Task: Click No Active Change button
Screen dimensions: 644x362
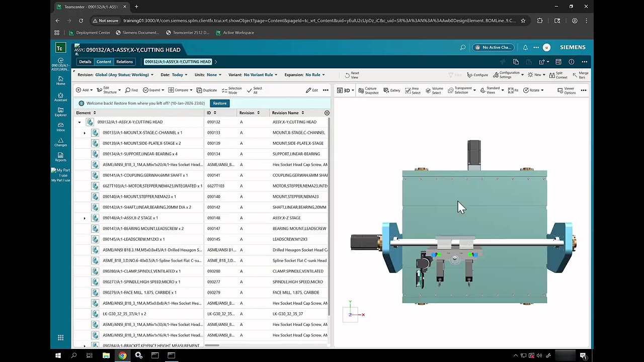Action: click(x=494, y=47)
